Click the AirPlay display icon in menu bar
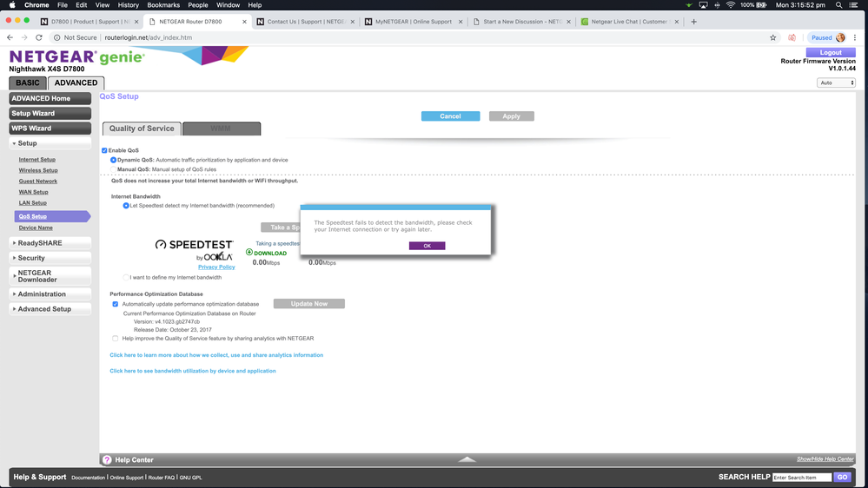This screenshot has height=488, width=868. (x=703, y=5)
